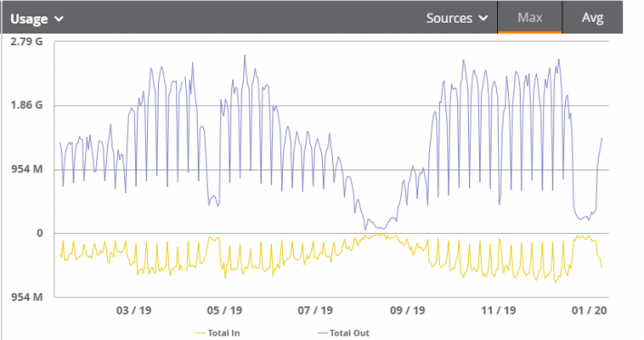Click the Sources chevron arrow

(483, 18)
